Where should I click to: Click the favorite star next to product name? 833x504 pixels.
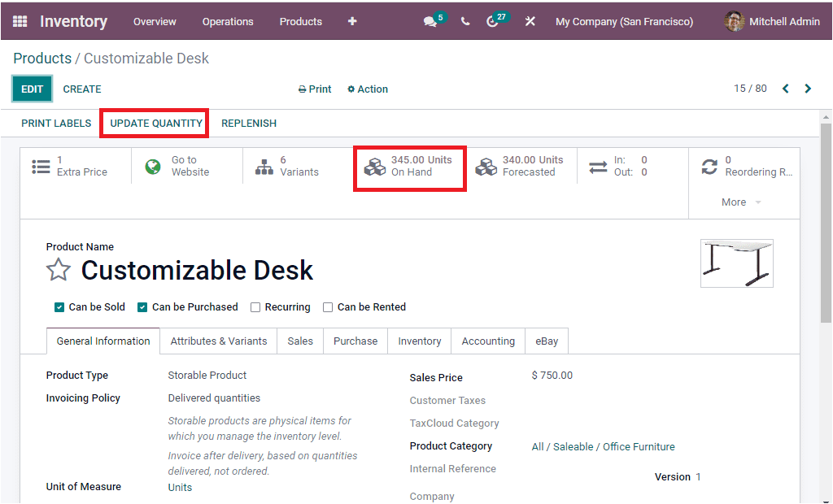(x=58, y=269)
